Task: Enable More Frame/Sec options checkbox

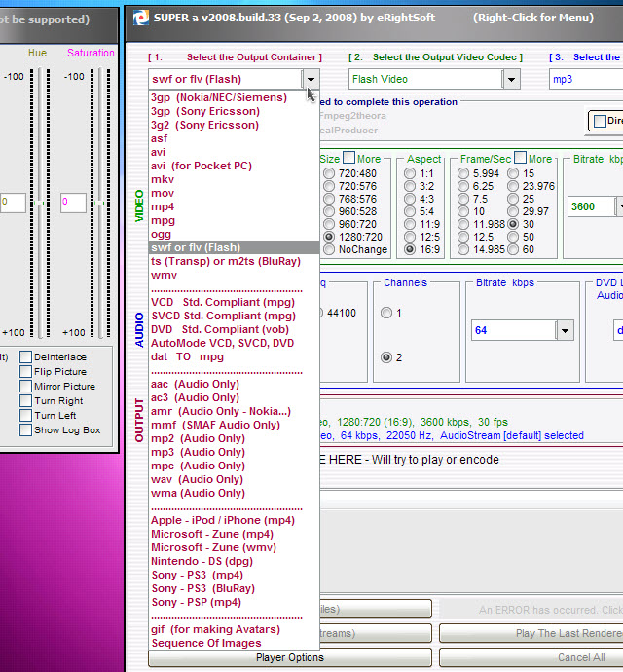Action: point(520,158)
